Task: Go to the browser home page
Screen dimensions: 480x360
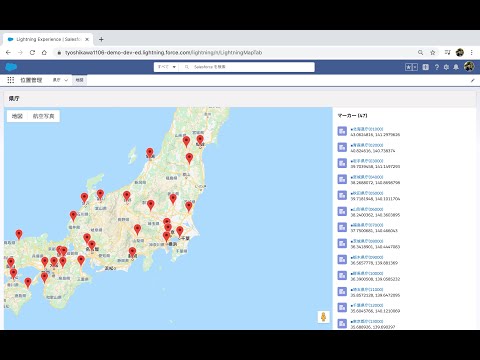Action: [44, 52]
